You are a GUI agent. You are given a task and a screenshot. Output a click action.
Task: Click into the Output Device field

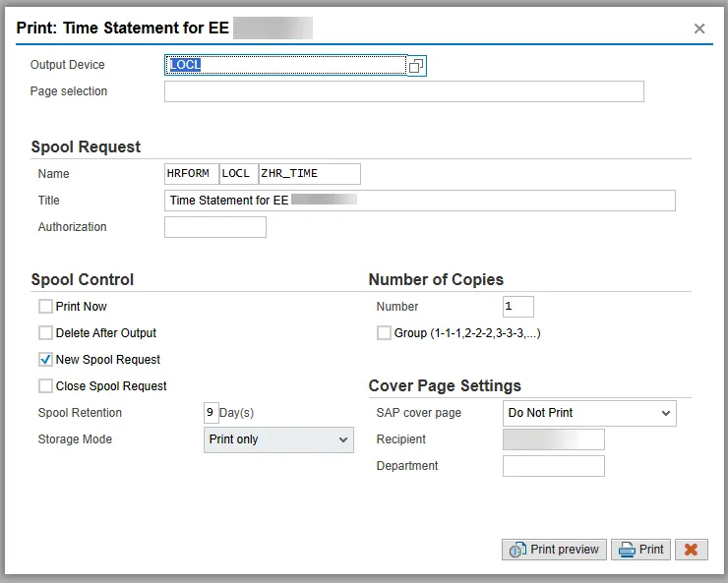pos(285,66)
